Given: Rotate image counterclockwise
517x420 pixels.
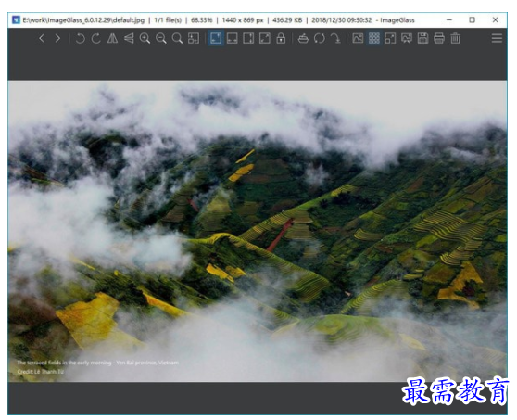Looking at the screenshot, I should [80, 38].
